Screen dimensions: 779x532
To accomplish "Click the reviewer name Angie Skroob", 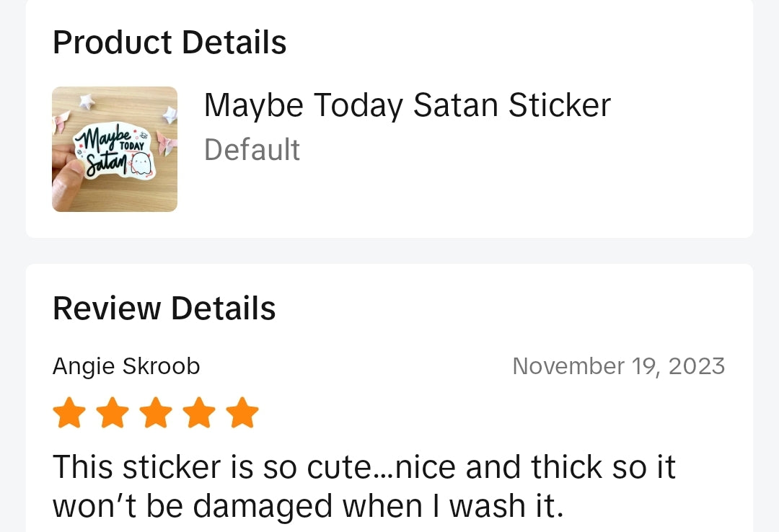I will 126,366.
